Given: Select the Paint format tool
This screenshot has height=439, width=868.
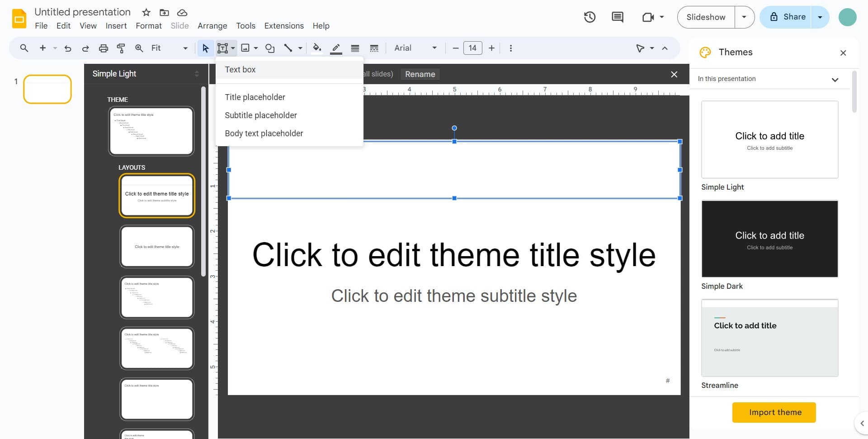Looking at the screenshot, I should [x=121, y=48].
